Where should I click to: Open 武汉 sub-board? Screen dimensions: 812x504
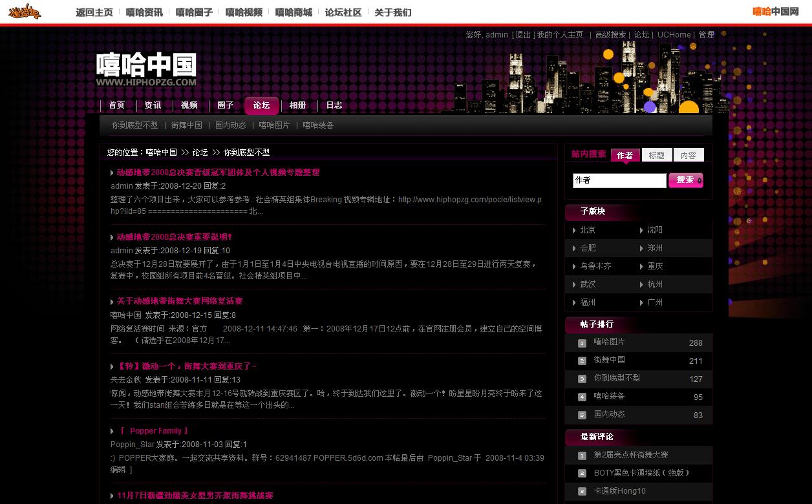[588, 284]
